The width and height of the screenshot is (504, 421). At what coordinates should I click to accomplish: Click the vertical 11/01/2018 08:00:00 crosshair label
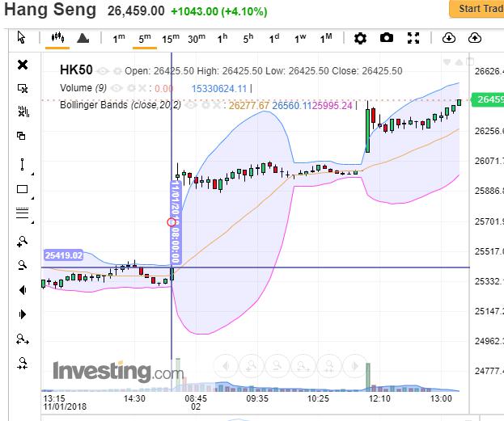coord(176,222)
